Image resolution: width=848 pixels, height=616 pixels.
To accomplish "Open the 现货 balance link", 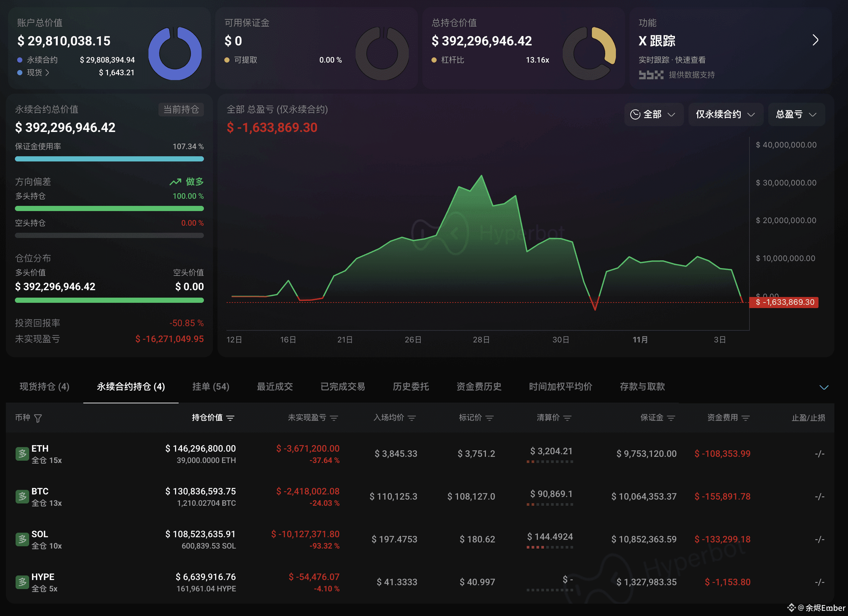I will pyautogui.click(x=38, y=73).
